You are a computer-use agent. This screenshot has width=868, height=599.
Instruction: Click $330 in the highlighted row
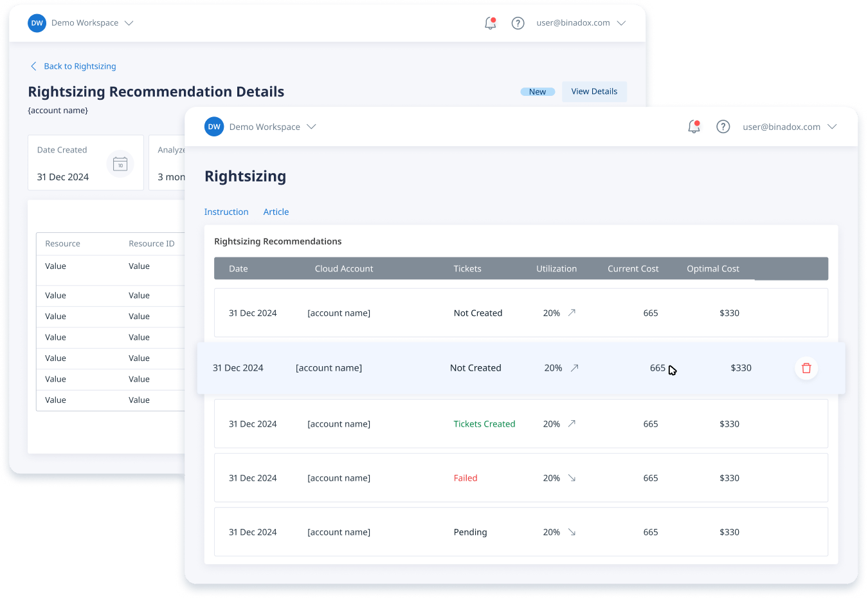coord(741,368)
